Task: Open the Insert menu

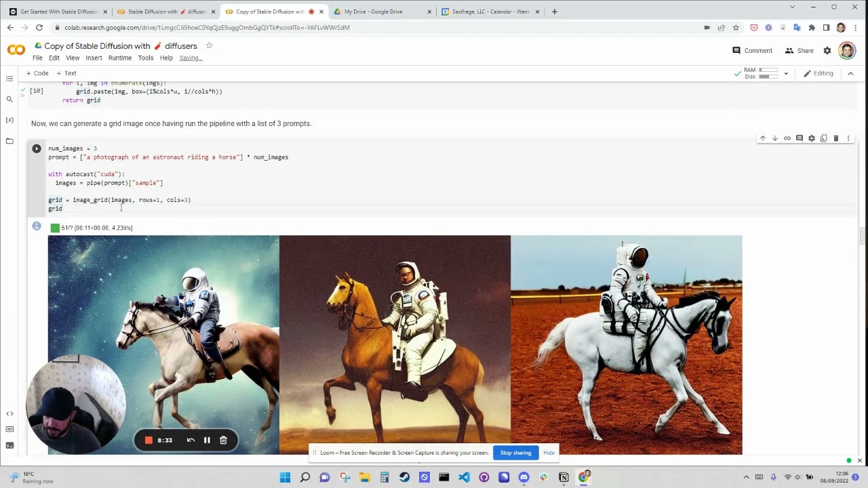Action: (x=94, y=58)
